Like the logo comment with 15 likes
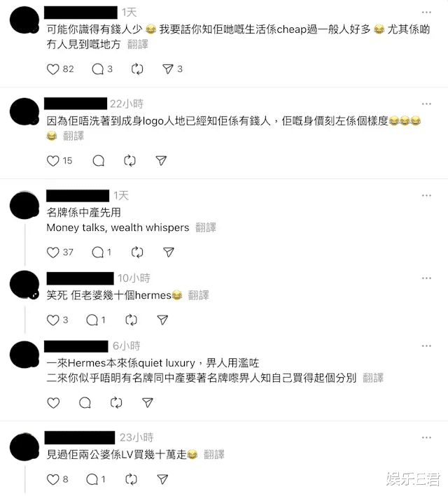 pyautogui.click(x=53, y=161)
